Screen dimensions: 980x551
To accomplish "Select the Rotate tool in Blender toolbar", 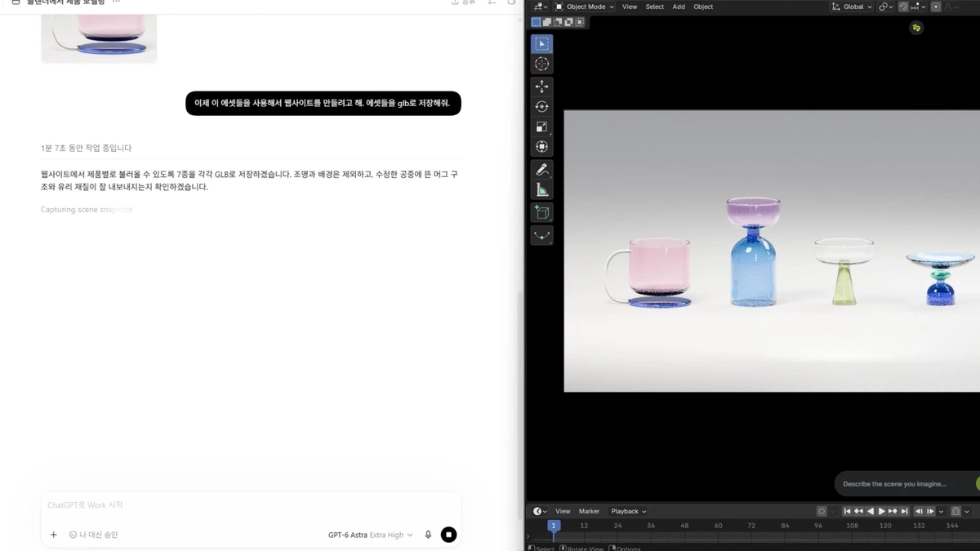I will [x=541, y=107].
